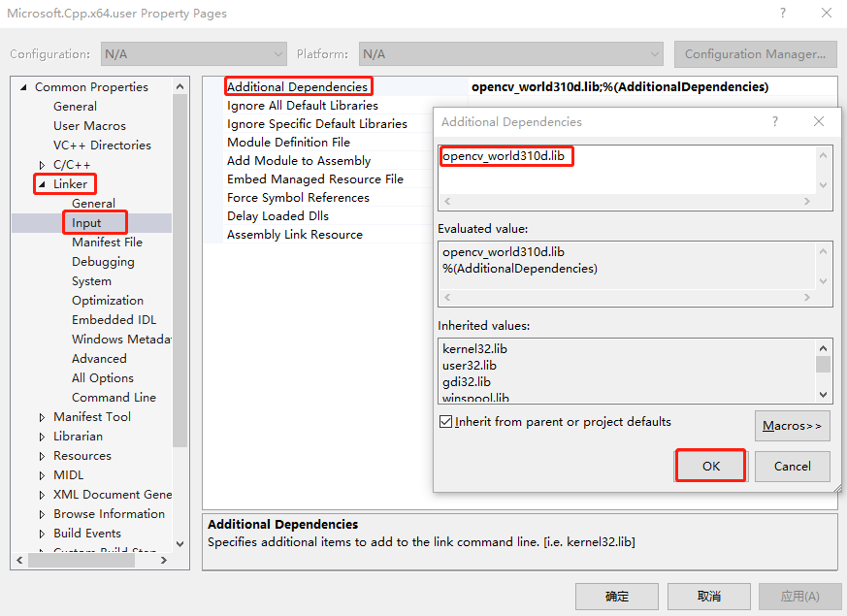The image size is (847, 616).
Task: Select the Delay Loaded Dlls property
Action: coord(277,216)
